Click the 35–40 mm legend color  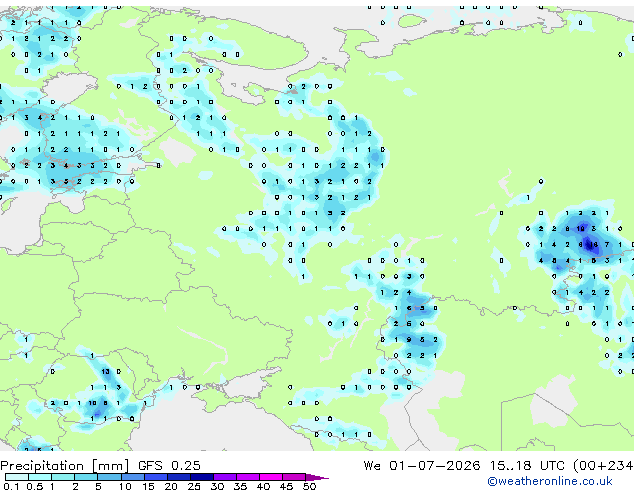pos(248,477)
